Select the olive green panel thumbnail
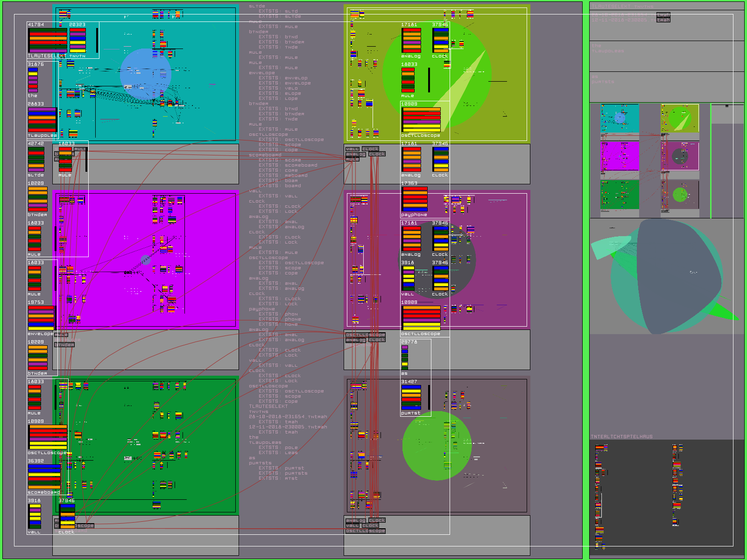The width and height of the screenshot is (747, 560). pyautogui.click(x=680, y=118)
